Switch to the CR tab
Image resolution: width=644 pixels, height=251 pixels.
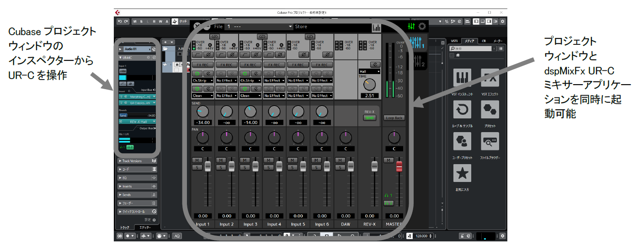click(484, 41)
